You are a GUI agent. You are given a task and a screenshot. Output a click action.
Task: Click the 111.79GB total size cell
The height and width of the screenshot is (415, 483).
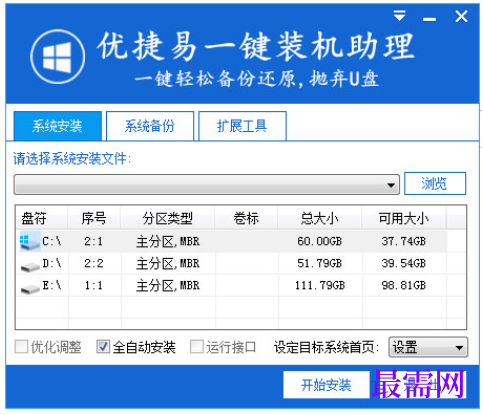coord(320,285)
